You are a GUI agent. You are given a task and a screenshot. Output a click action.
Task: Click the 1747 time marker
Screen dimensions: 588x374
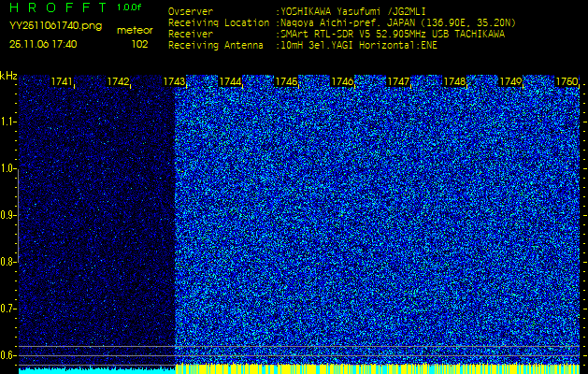(x=398, y=81)
